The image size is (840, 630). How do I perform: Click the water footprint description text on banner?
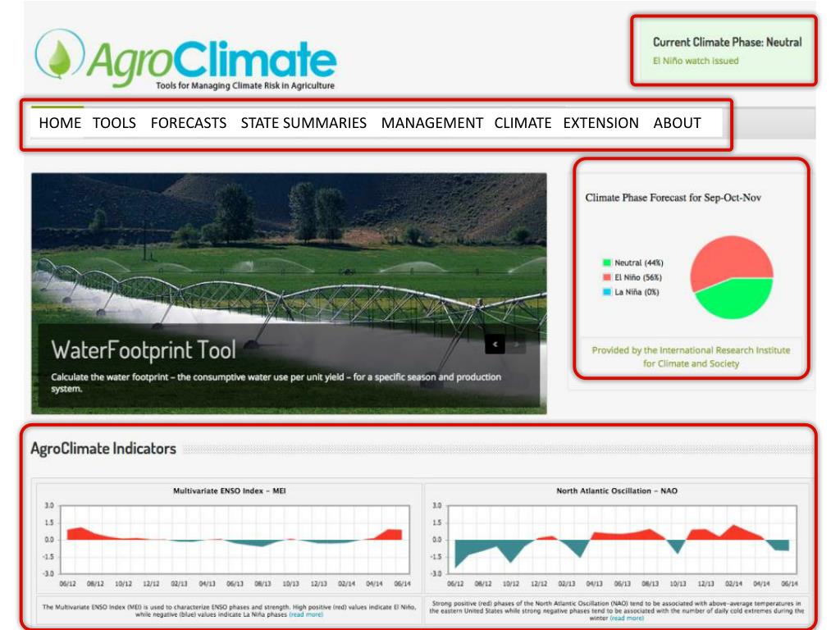pos(276,382)
